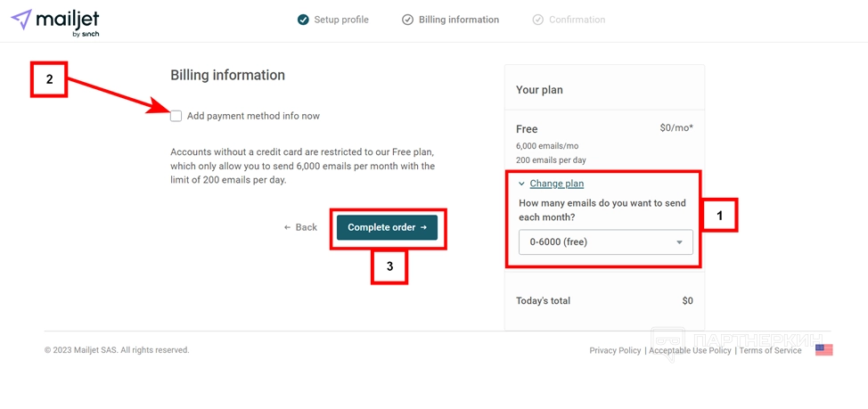Click the US flag language icon
The image size is (868, 409).
(823, 350)
